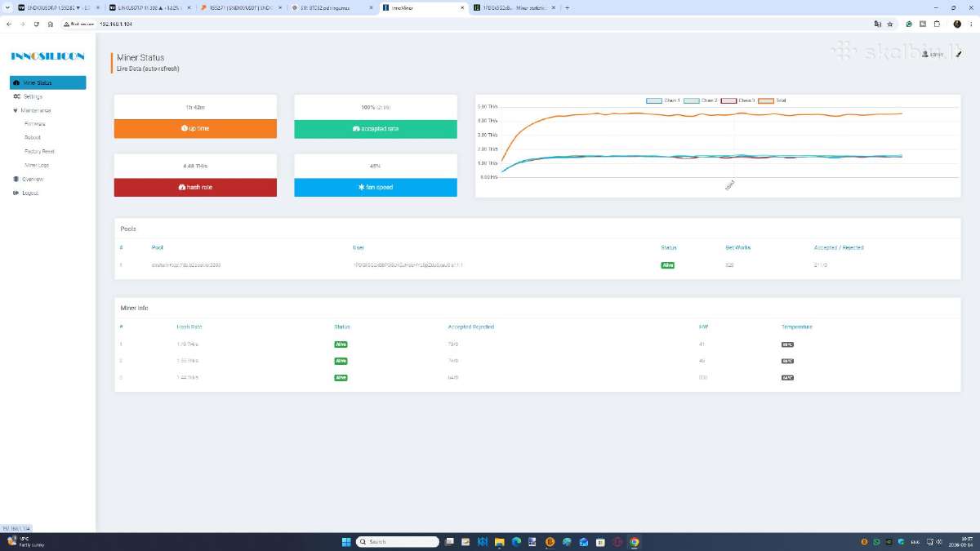Click the 1.79 TH/s hash rate value
Screen dimensions: 980x551
pyautogui.click(x=188, y=344)
